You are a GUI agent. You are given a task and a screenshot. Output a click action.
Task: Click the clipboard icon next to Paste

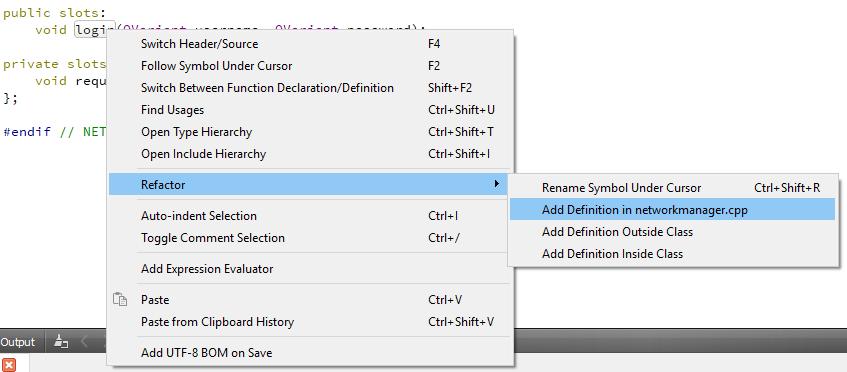120,299
